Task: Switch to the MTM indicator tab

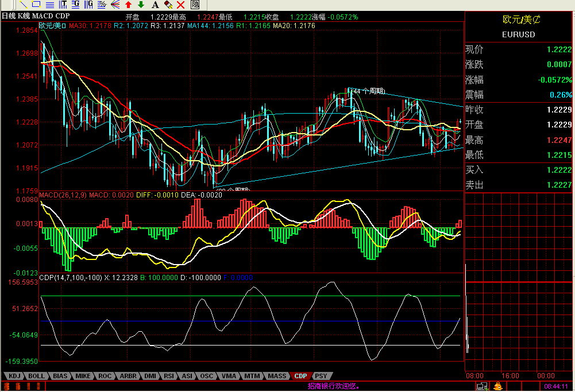Action: pos(251,376)
